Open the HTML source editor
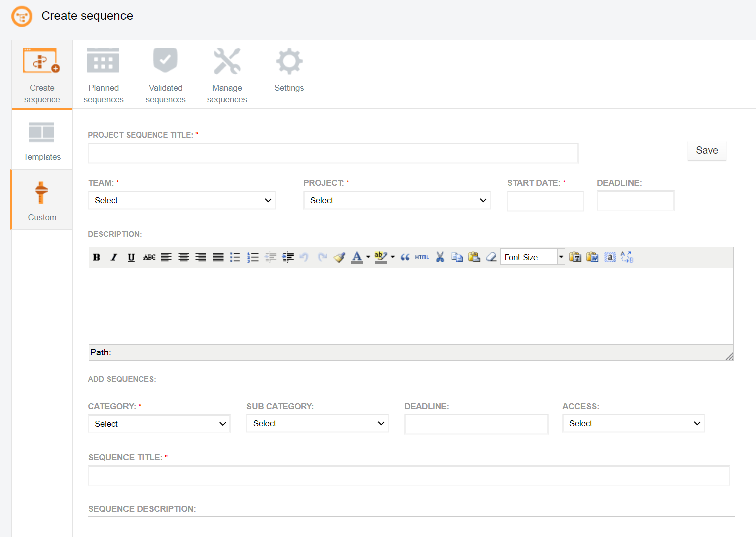This screenshot has width=756, height=537. (x=422, y=257)
